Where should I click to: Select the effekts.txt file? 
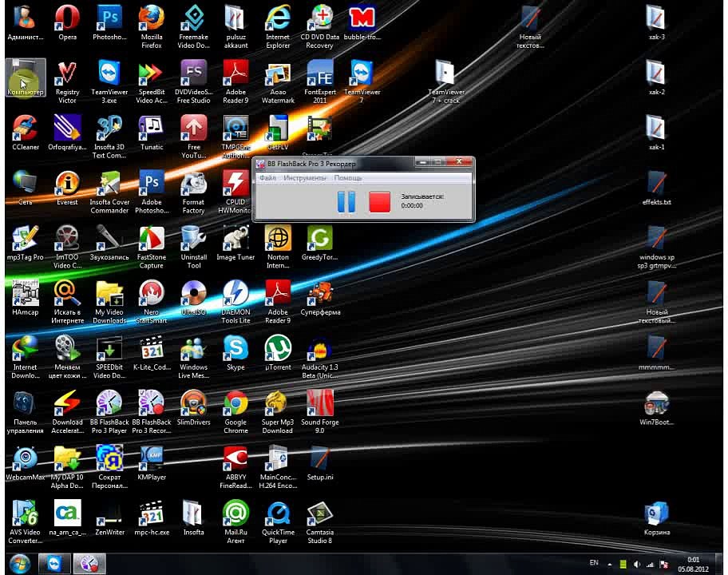[x=656, y=188]
